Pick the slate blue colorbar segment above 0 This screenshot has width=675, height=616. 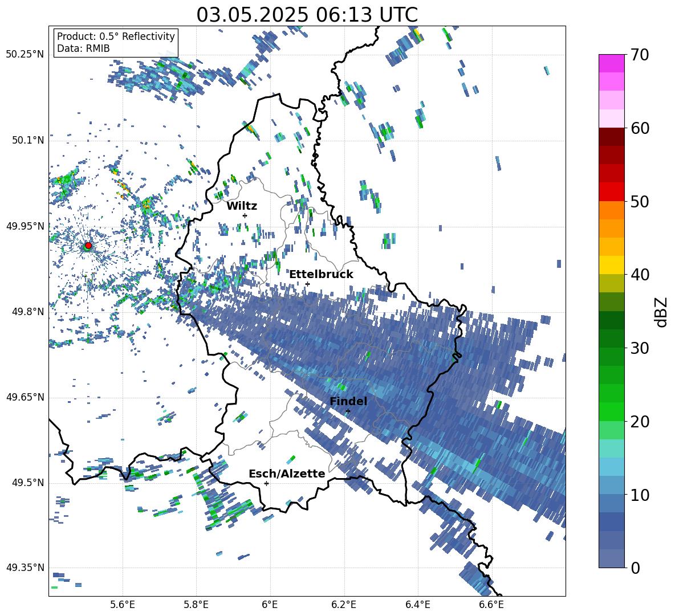(x=611, y=558)
